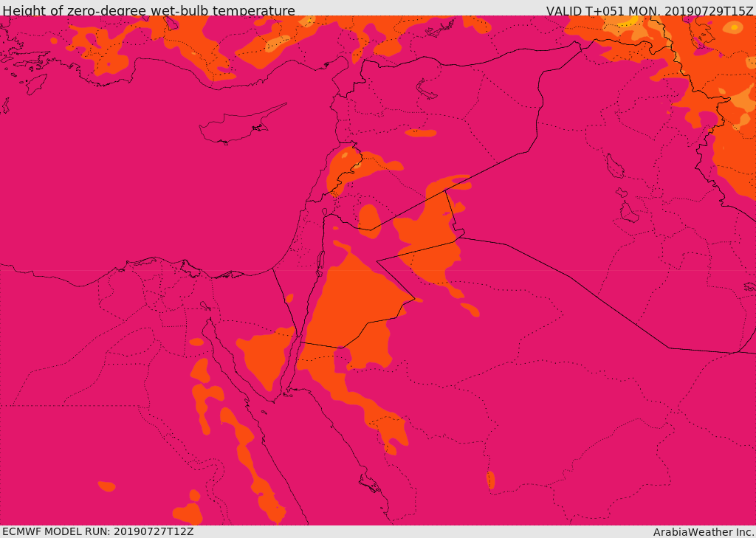Click the island of Cyprus on map
This screenshot has height=538, width=756.
pyautogui.click(x=240, y=125)
